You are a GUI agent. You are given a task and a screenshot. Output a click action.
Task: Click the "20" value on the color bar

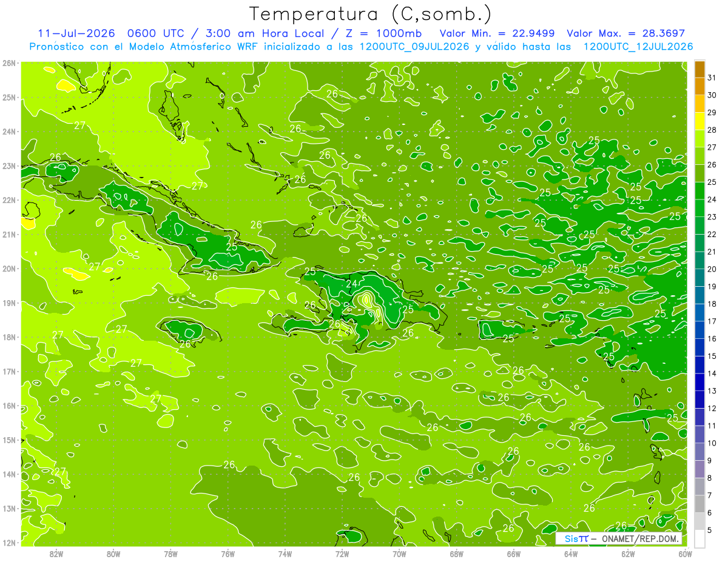712,269
